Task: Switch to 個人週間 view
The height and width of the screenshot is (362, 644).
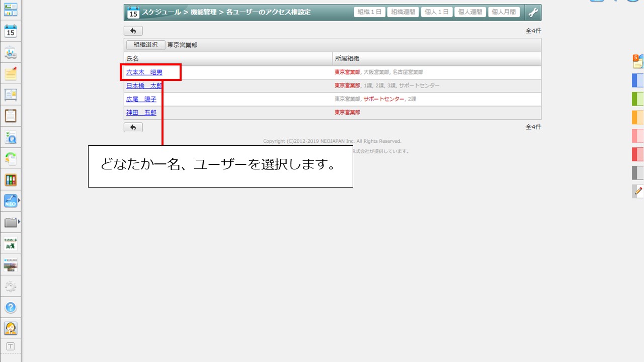Action: (x=470, y=12)
